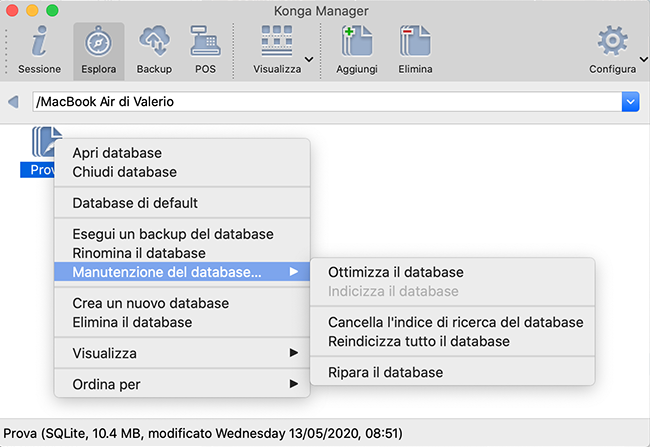The image size is (650, 447).
Task: Select Ripara il database option
Action: click(x=385, y=372)
